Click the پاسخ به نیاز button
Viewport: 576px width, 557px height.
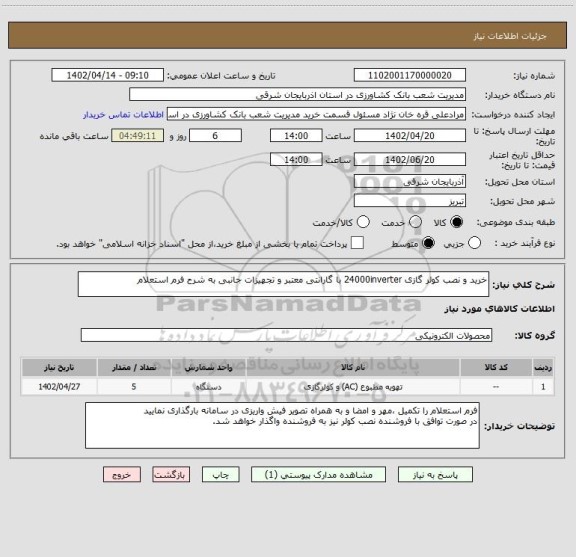click(435, 475)
